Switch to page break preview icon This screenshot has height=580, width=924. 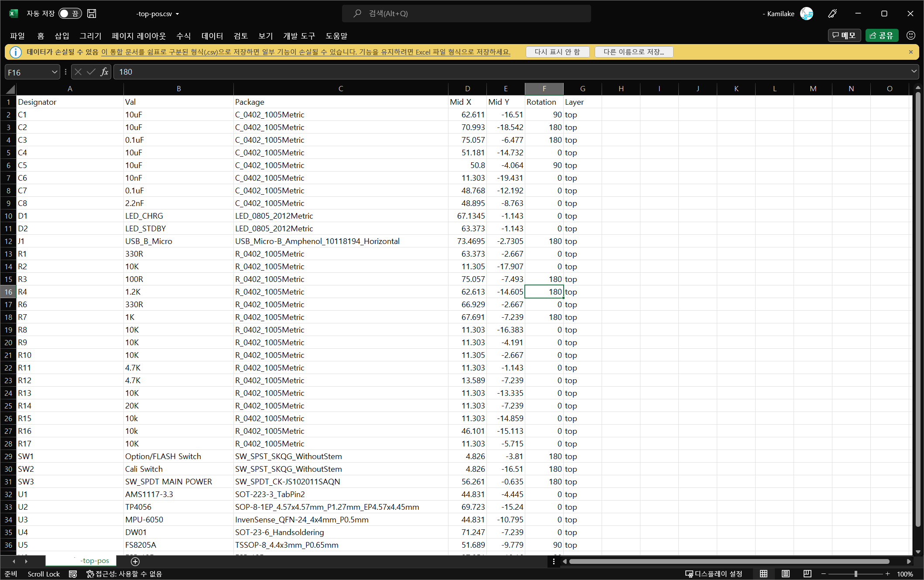807,574
